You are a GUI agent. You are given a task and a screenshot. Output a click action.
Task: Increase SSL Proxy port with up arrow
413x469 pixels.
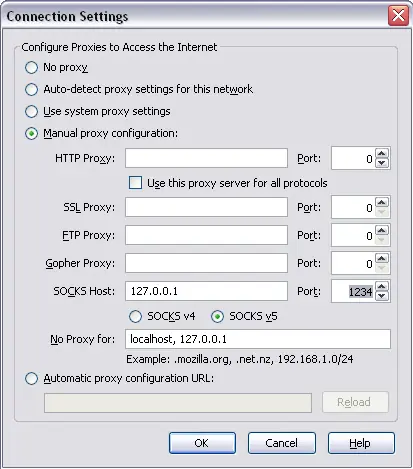[382, 202]
